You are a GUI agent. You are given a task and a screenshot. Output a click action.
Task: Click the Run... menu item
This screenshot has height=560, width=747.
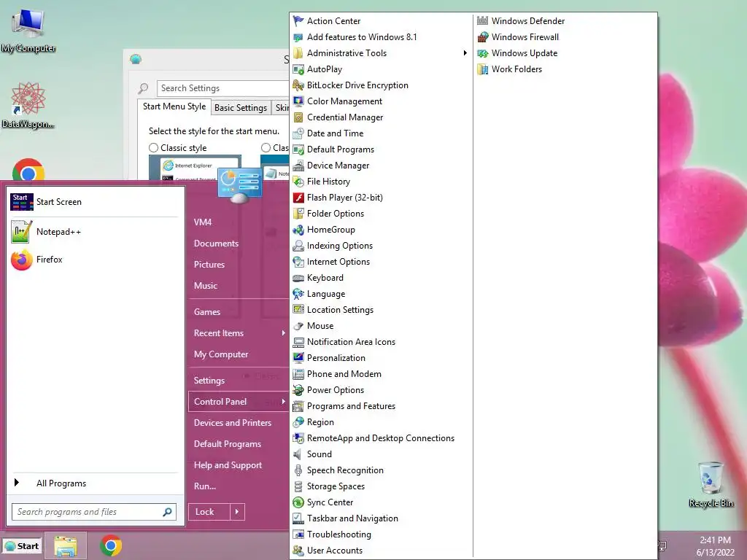(205, 486)
